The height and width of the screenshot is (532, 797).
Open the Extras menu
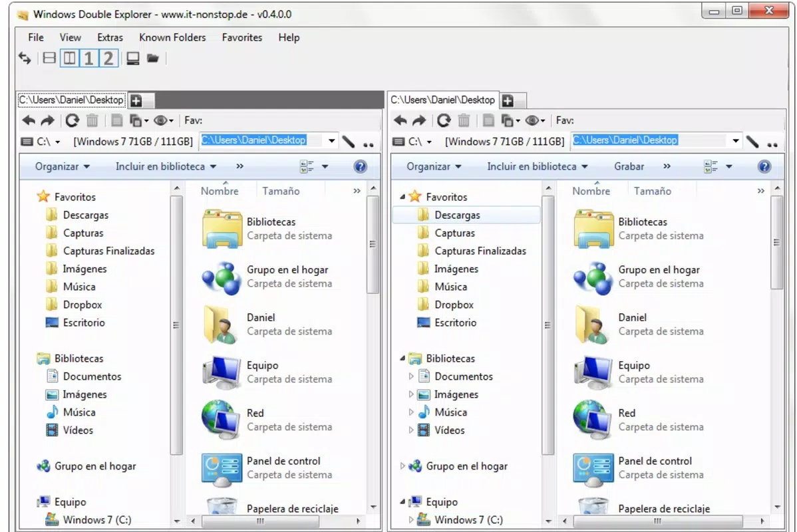click(110, 38)
